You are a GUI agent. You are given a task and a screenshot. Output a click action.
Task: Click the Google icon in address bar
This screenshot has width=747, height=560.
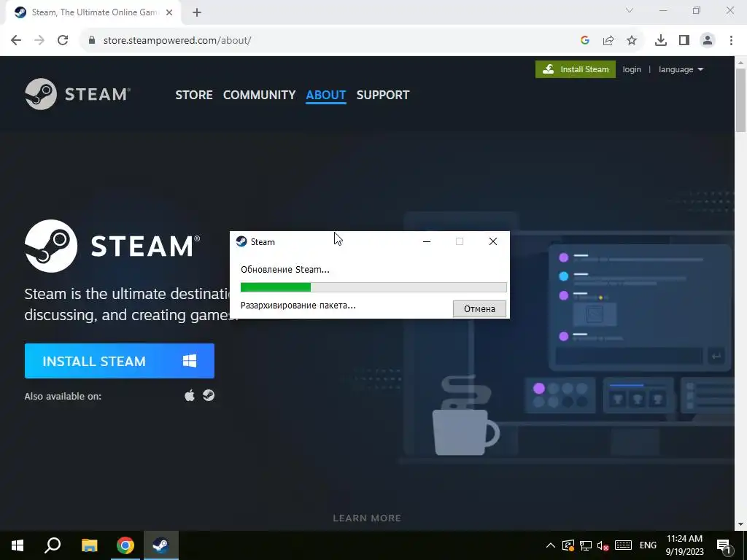[585, 41]
